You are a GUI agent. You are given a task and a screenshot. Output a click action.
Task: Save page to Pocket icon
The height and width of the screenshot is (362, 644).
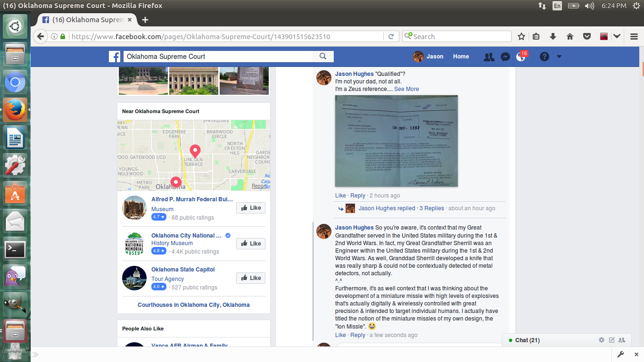click(587, 36)
